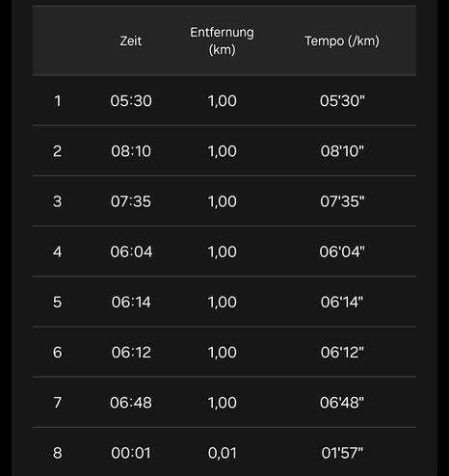The width and height of the screenshot is (449, 476).
Task: Select the Tempo (/km) column header
Action: pos(342,41)
